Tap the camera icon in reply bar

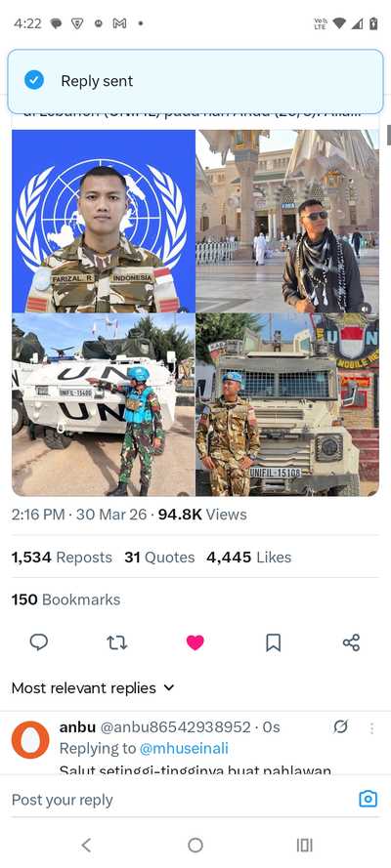[x=368, y=799]
